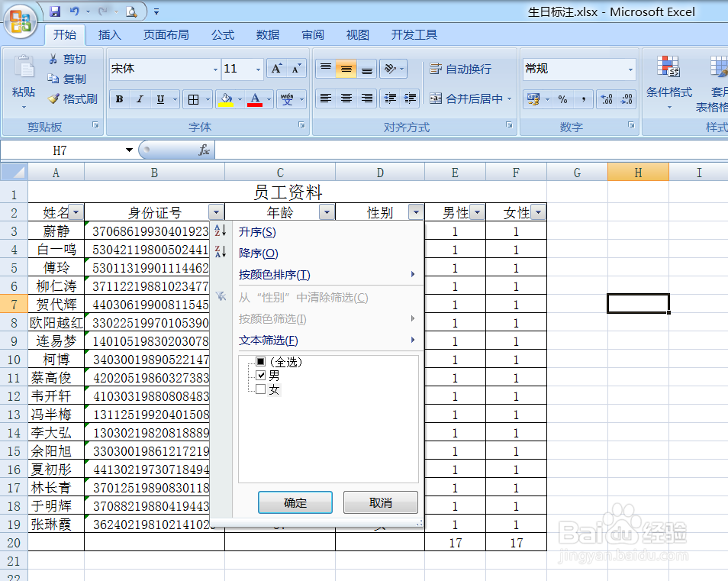728x581 pixels.
Task: Switch to the 数据 ribbon tab
Action: (268, 35)
